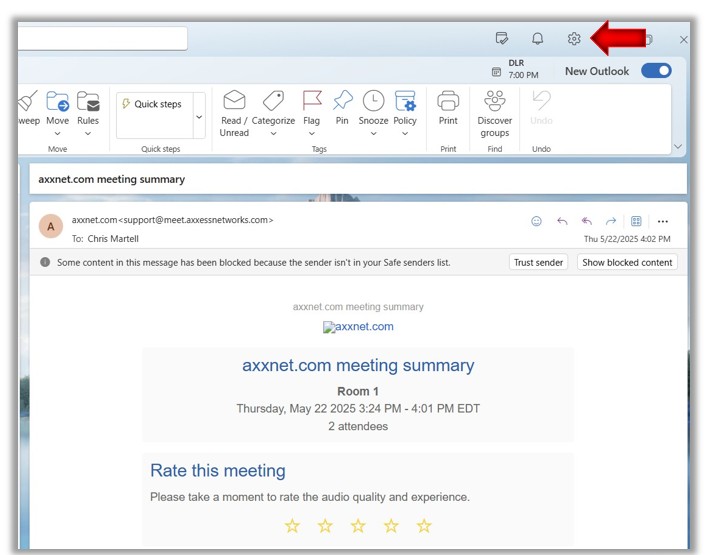Open Discover groups
The height and width of the screenshot is (555, 706).
pos(494,112)
